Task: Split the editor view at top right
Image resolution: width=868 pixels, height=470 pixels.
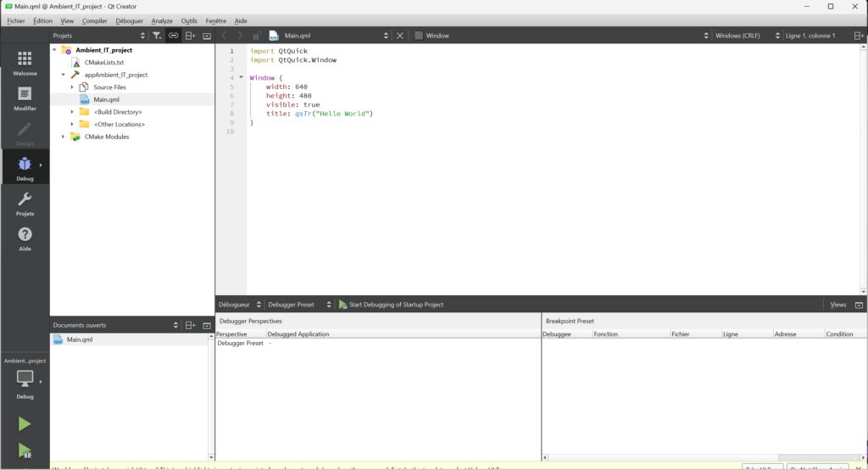Action: tap(860, 36)
